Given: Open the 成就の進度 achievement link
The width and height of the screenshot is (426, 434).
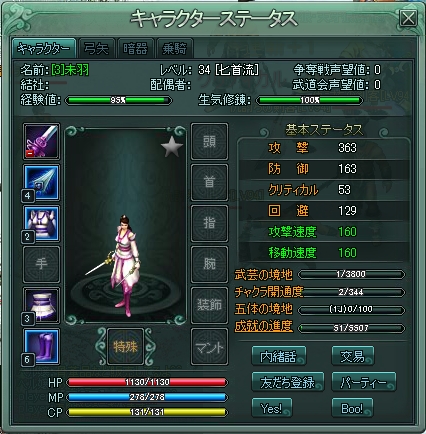Looking at the screenshot, I should (263, 326).
